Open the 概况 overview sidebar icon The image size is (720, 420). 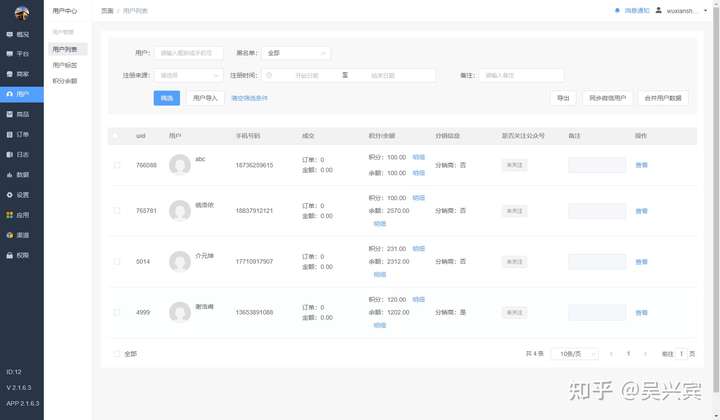click(10, 34)
